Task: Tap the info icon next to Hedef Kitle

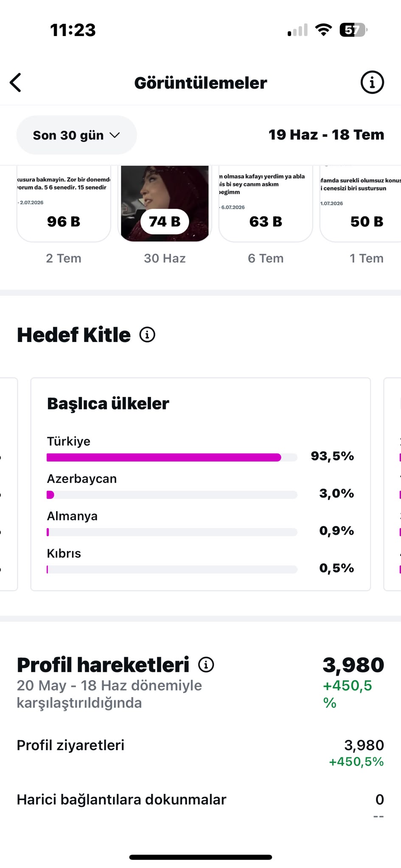Action: 147,335
